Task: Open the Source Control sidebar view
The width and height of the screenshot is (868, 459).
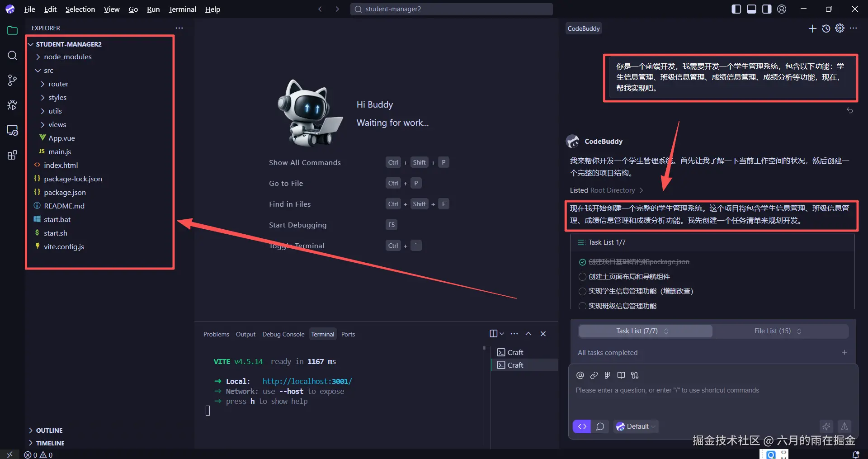Action: pos(12,80)
